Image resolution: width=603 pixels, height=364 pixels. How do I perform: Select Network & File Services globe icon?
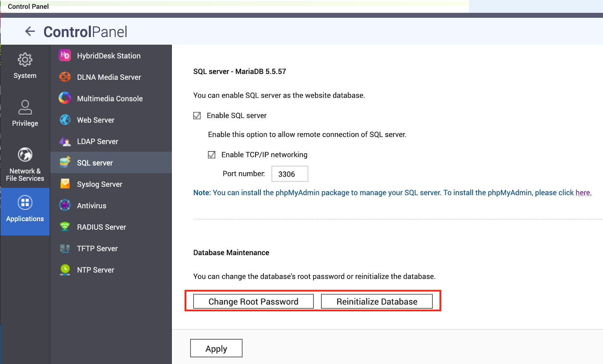(x=25, y=155)
